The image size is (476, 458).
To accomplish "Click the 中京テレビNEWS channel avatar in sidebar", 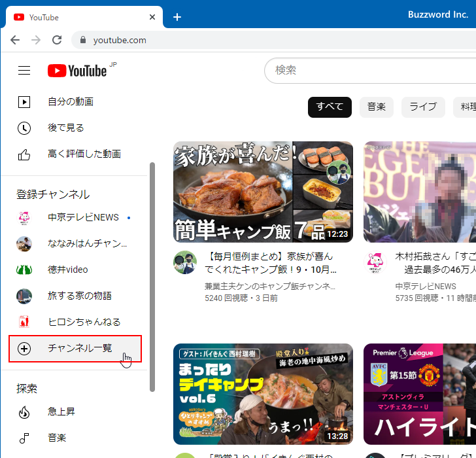I will coord(24,217).
